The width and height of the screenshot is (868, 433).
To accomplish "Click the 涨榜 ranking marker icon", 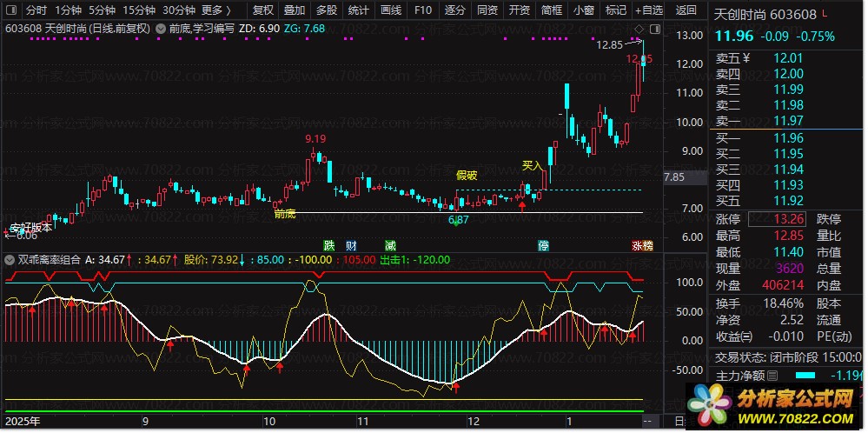I will 643,246.
